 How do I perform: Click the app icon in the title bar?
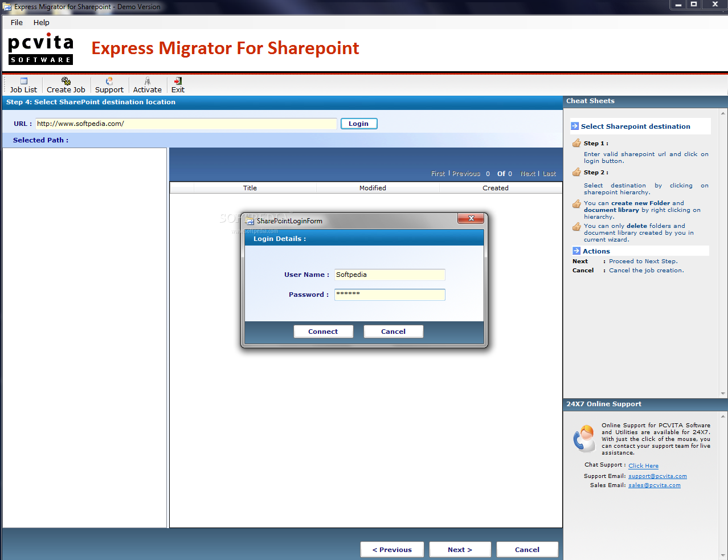coord(7,7)
